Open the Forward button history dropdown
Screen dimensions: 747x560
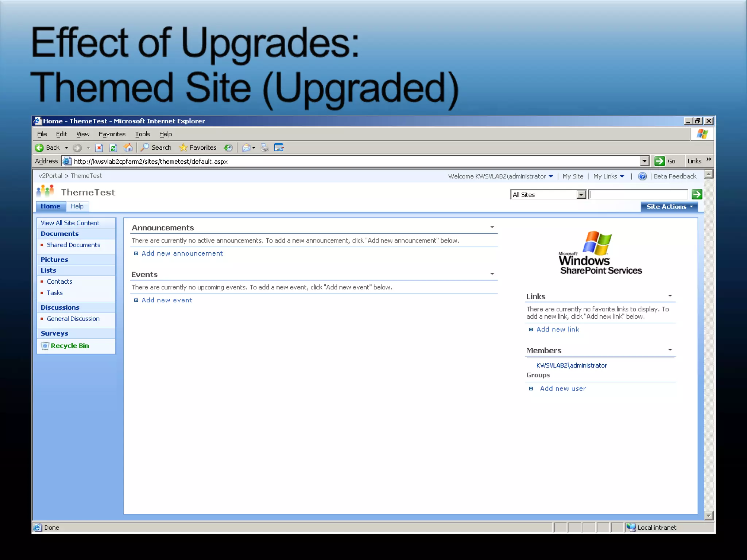pyautogui.click(x=88, y=148)
